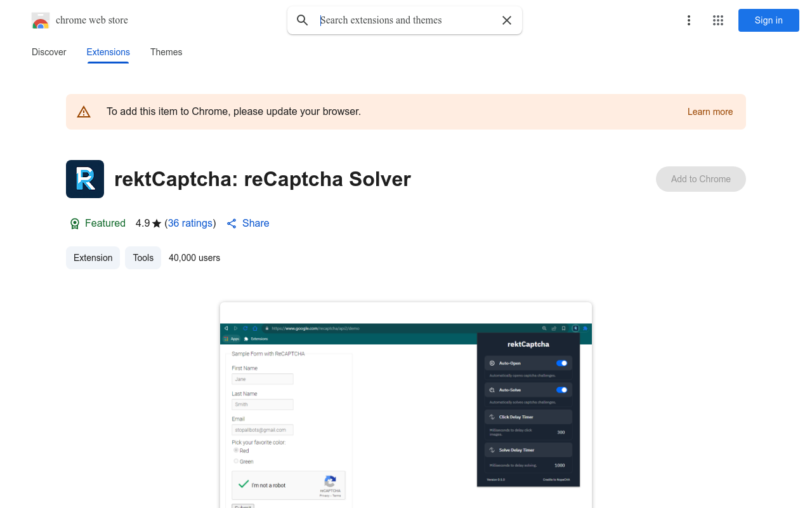Viewport: 812px width, 508px height.
Task: Focus the Search extensions and themes field
Action: point(406,20)
